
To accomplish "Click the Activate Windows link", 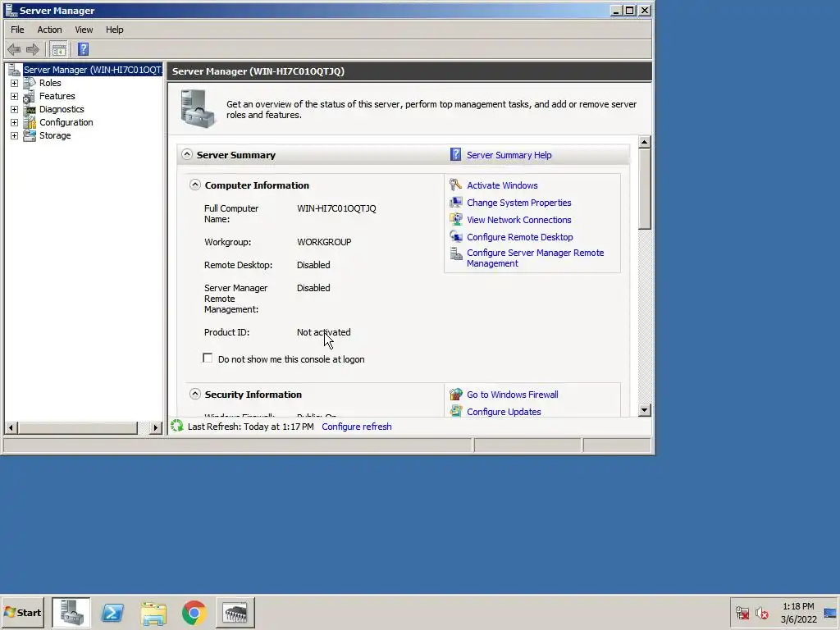I will click(502, 185).
